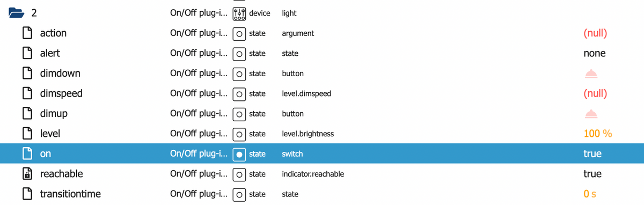This screenshot has height=205, width=644.
Task: Click the file icon next to action
Action: pos(26,33)
